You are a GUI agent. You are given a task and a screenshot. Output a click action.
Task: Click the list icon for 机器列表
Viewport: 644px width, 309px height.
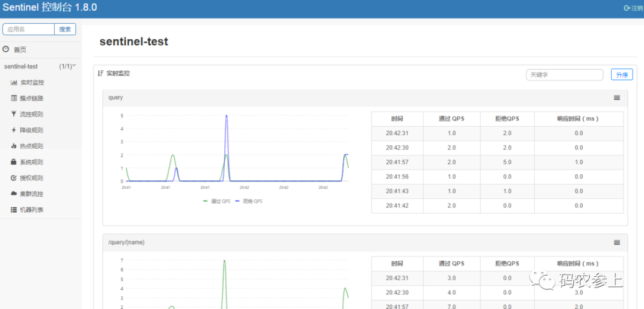14,210
